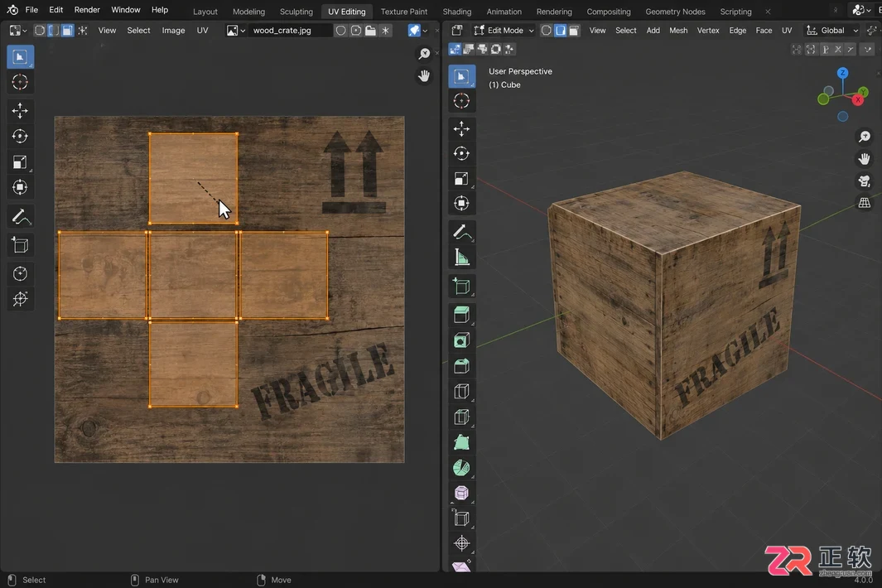Viewport: 882px width, 588px height.
Task: Select the 2D Cursor tool in UV editor
Action: pos(20,82)
